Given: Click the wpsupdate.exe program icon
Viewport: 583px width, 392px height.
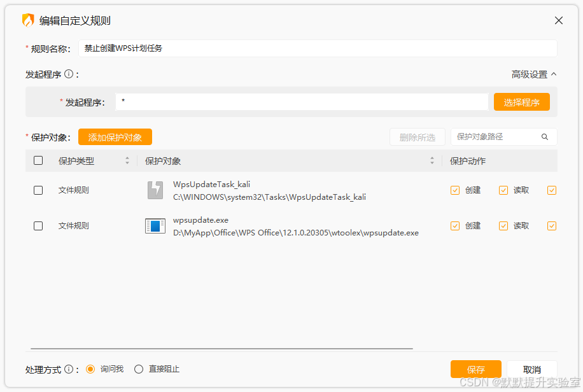Looking at the screenshot, I should (x=155, y=226).
